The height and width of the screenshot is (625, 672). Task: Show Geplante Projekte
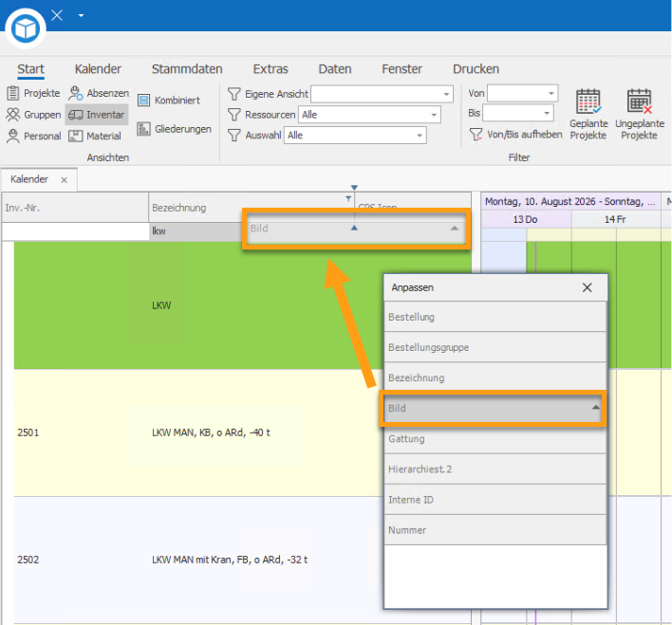(588, 115)
